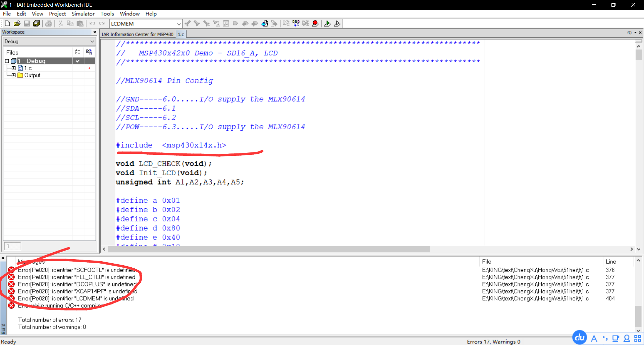Screen dimensions: 644x345
Task: Open the Replace dialog icon
Action: [x=216, y=23]
